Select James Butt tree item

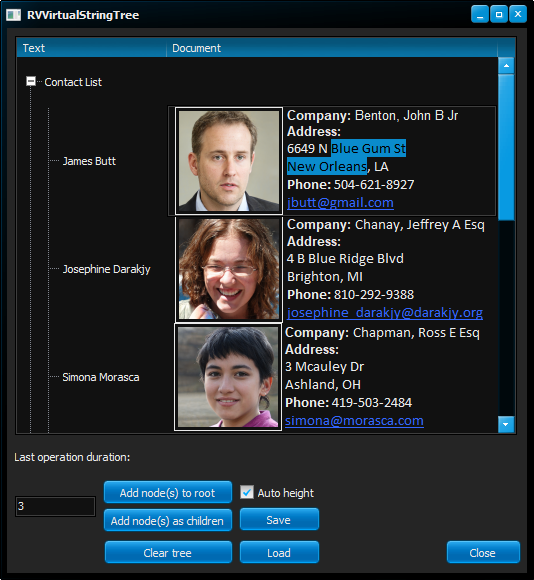pyautogui.click(x=89, y=161)
